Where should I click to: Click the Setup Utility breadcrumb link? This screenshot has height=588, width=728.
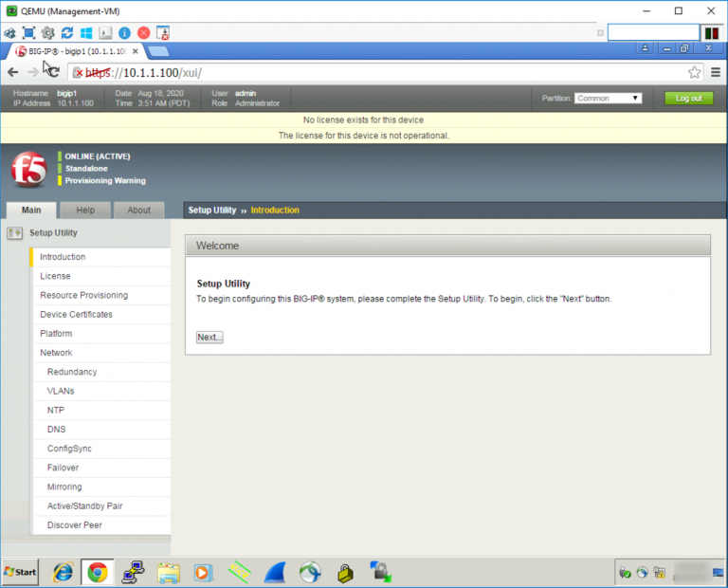(x=212, y=210)
